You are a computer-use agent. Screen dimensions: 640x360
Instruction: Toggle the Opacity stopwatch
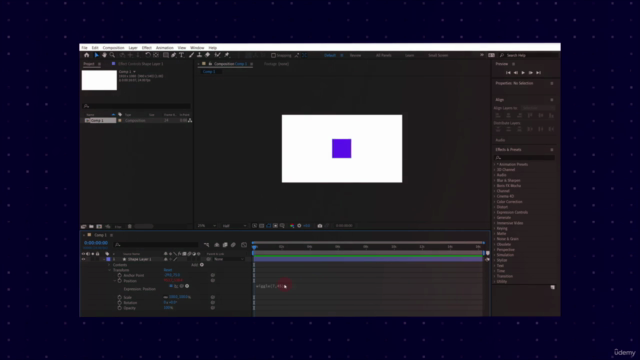pyautogui.click(x=120, y=308)
